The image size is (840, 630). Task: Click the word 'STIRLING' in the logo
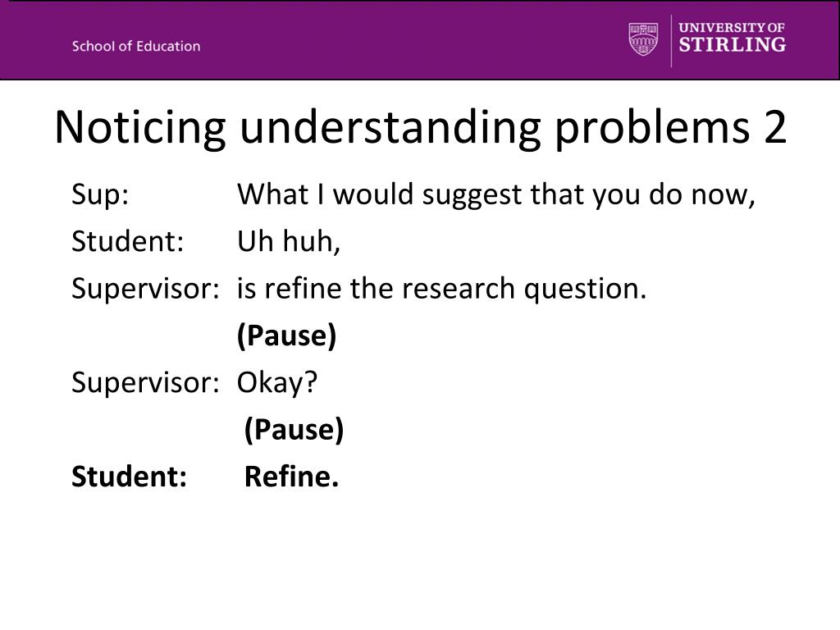[x=732, y=44]
